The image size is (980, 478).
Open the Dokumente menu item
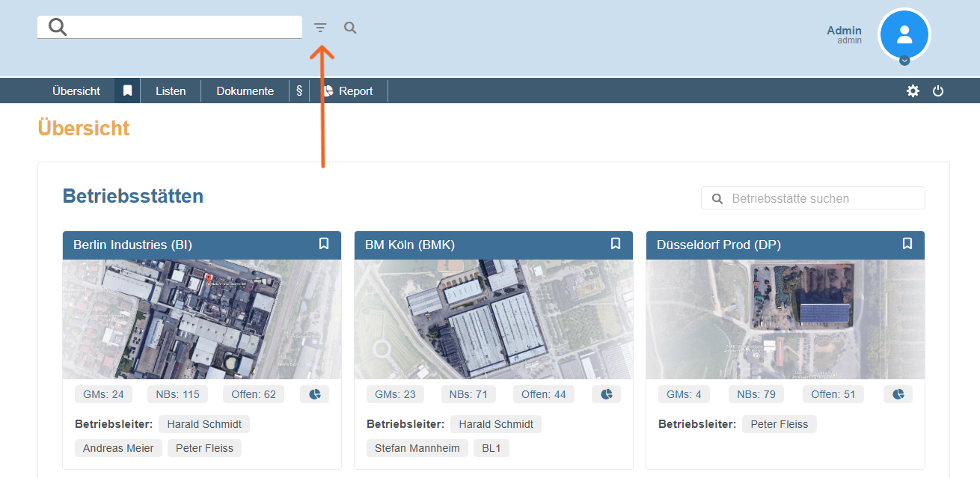[x=245, y=91]
